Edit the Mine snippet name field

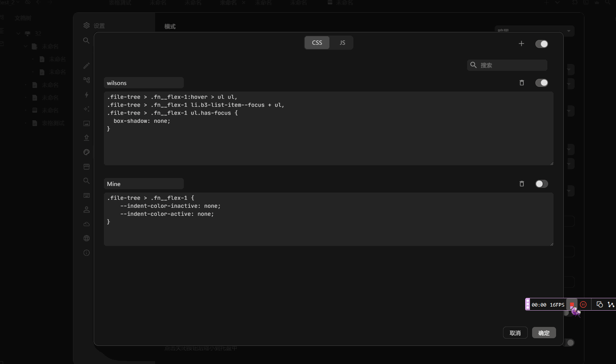click(x=143, y=184)
